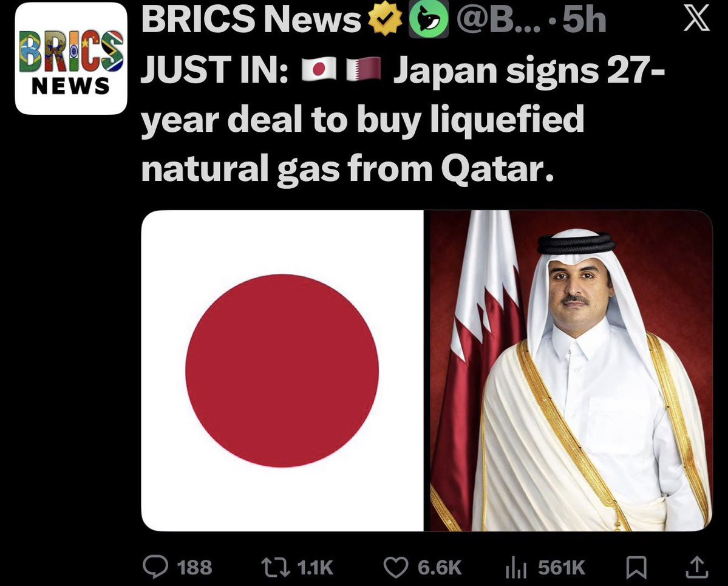Click the gold verified badge
728x586 pixels.
pyautogui.click(x=384, y=19)
